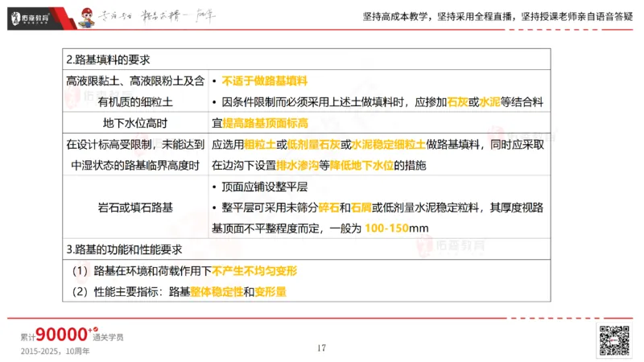Click the highlighted word '石屑'
This screenshot has height=362, width=644.
point(361,208)
